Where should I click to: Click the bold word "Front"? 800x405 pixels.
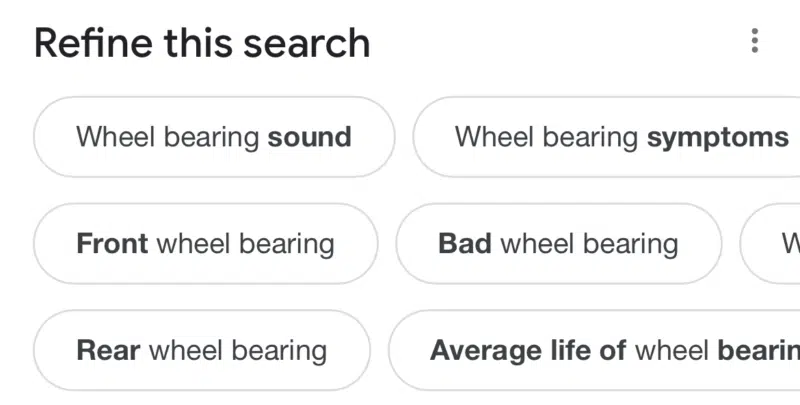112,244
